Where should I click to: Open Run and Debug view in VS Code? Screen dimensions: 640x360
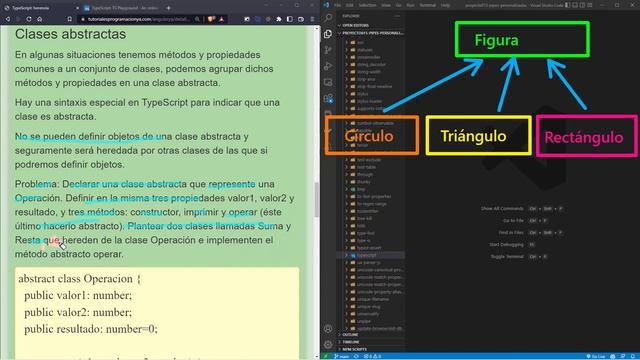coord(328,66)
